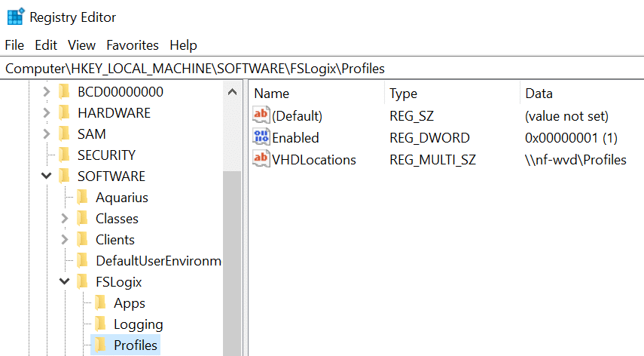Click the SECURITY folder icon

point(64,155)
